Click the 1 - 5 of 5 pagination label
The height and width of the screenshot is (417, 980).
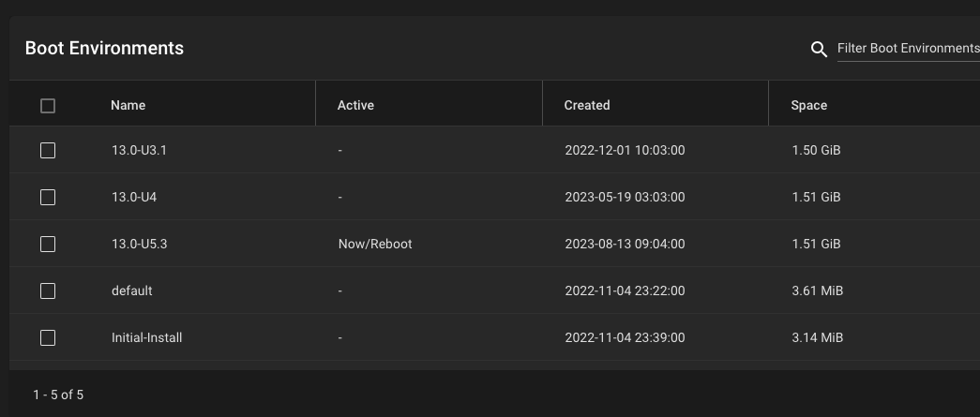click(58, 395)
